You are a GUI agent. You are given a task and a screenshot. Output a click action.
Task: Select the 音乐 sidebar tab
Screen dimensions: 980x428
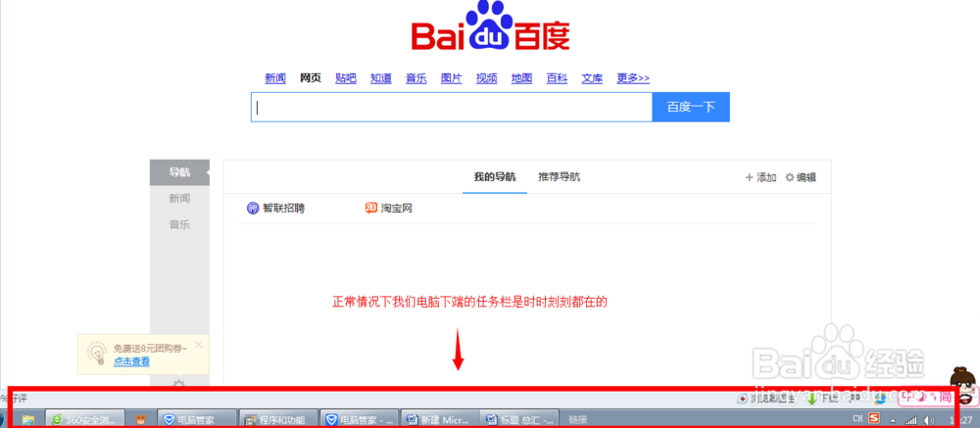(179, 225)
